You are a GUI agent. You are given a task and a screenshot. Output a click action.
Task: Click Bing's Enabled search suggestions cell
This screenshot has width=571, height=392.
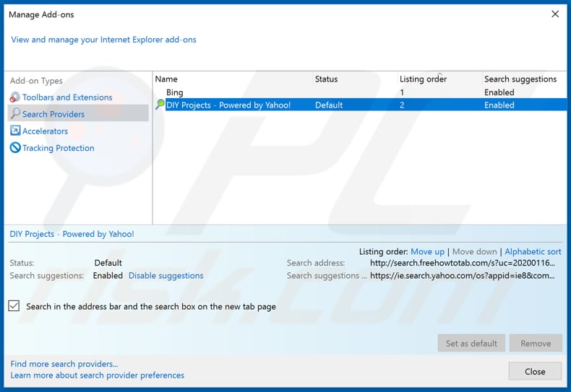tap(499, 92)
